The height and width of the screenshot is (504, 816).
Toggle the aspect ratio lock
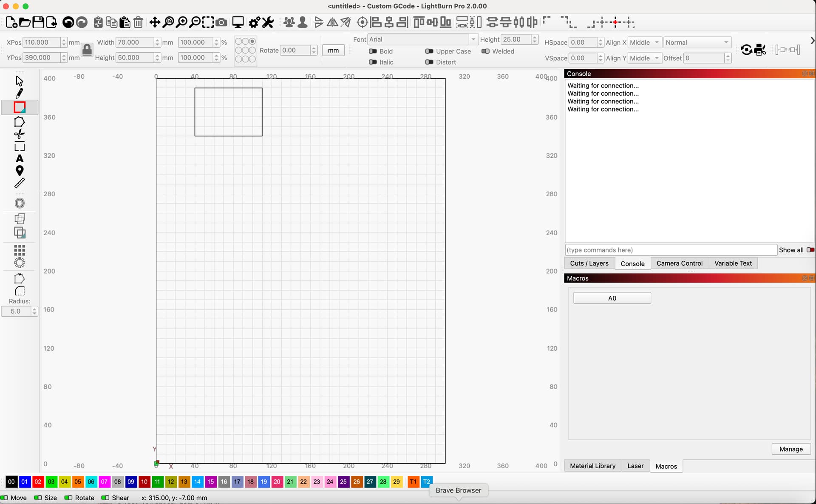click(x=87, y=50)
